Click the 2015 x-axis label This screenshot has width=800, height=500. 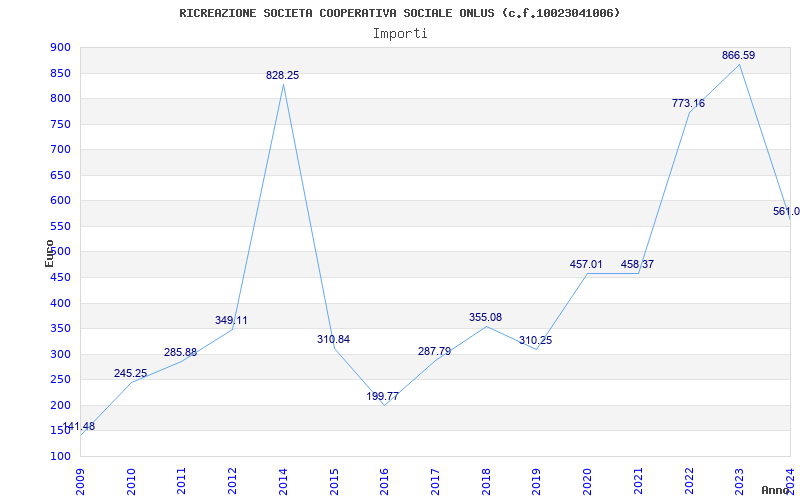334,482
